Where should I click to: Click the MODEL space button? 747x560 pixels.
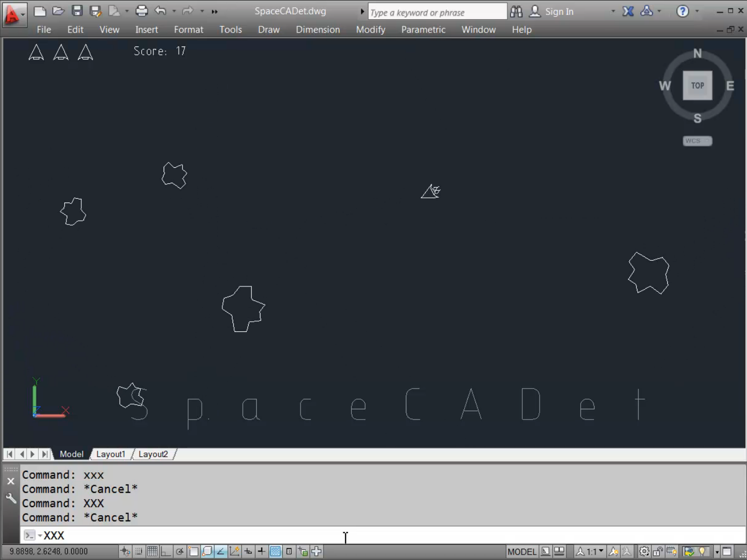pos(521,551)
